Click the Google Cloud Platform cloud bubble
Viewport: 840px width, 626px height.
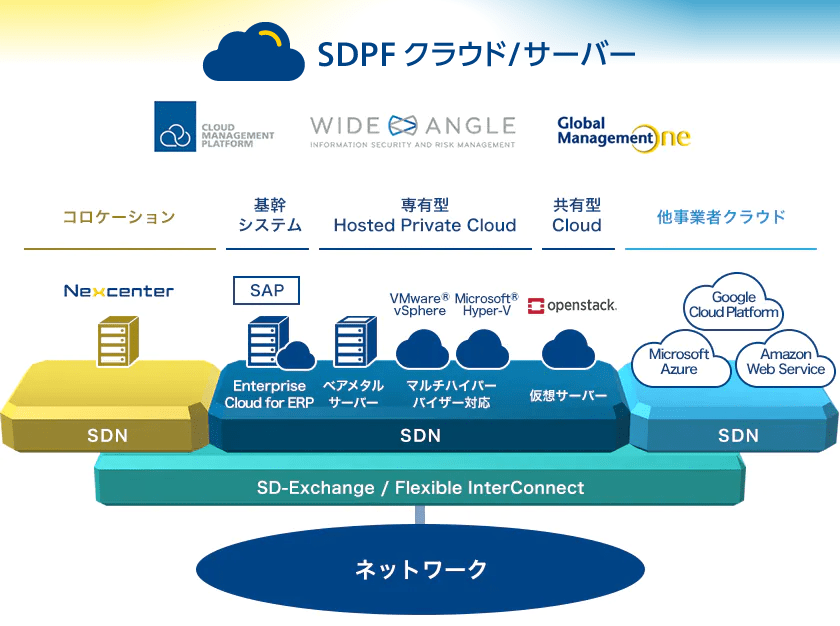pos(733,303)
